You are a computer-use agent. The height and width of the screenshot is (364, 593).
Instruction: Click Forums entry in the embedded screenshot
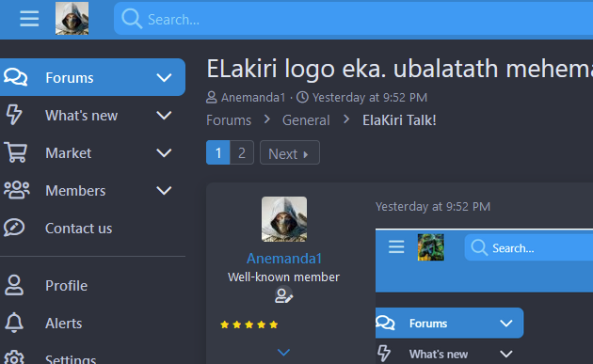(449, 323)
